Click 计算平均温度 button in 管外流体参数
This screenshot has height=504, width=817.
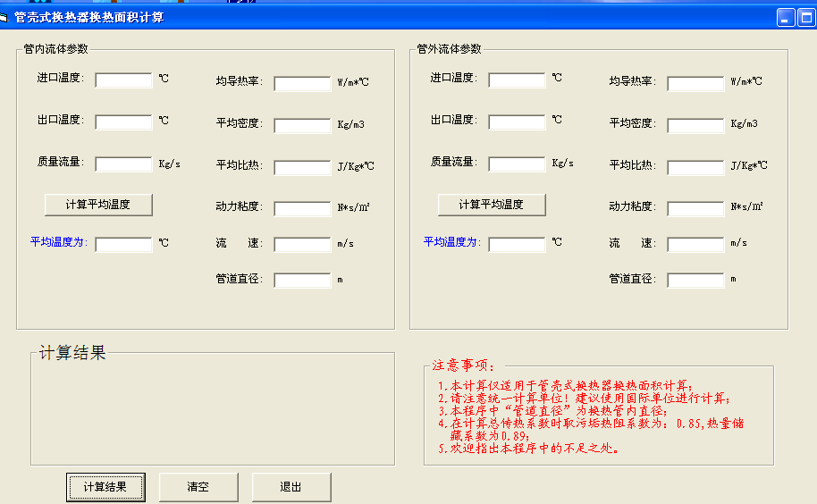pos(492,205)
